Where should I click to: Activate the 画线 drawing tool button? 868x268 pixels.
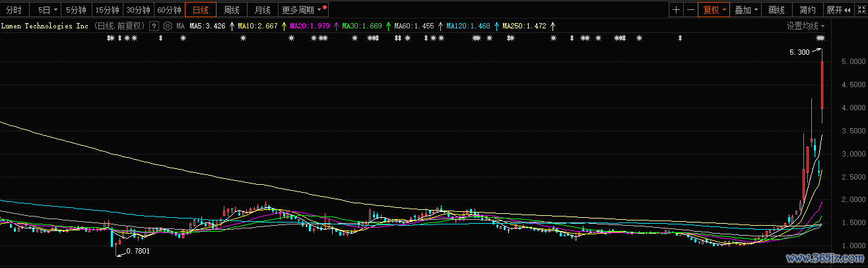point(777,10)
